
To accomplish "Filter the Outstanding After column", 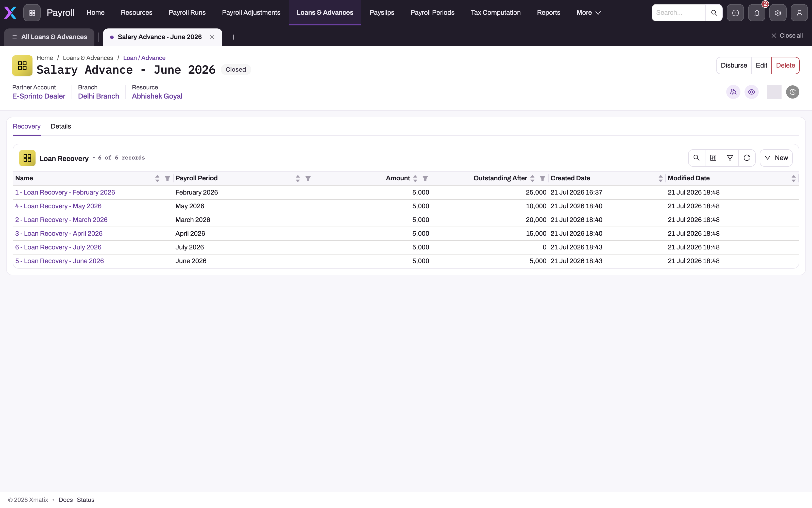I will pyautogui.click(x=542, y=178).
